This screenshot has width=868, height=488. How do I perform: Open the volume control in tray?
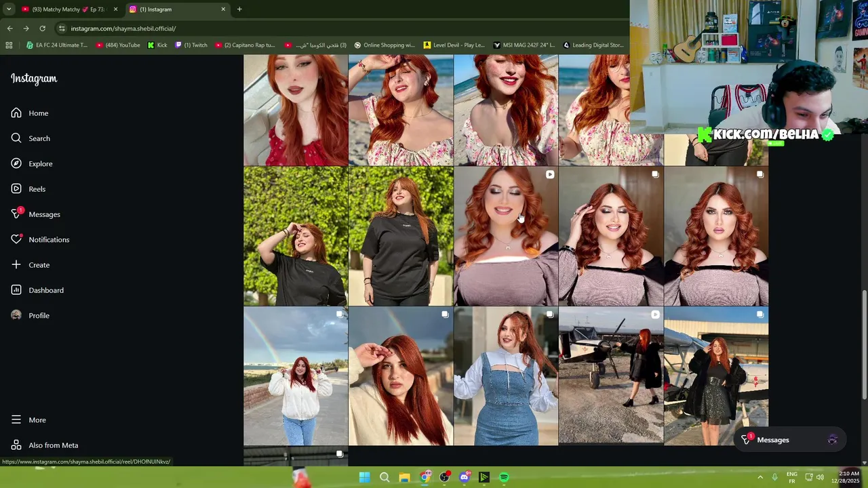click(820, 477)
